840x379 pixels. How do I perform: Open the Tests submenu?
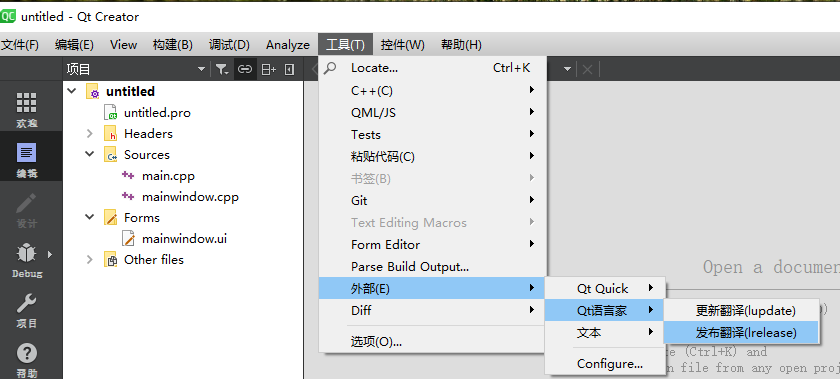pos(433,135)
